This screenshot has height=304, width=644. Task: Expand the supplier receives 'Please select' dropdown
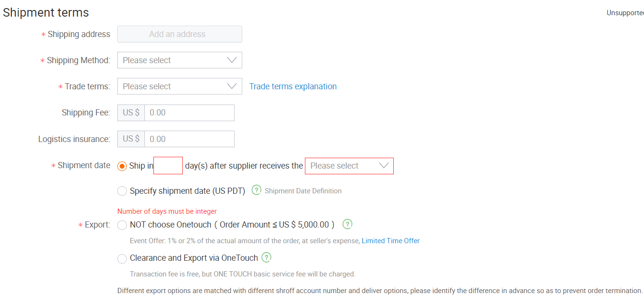tap(349, 166)
